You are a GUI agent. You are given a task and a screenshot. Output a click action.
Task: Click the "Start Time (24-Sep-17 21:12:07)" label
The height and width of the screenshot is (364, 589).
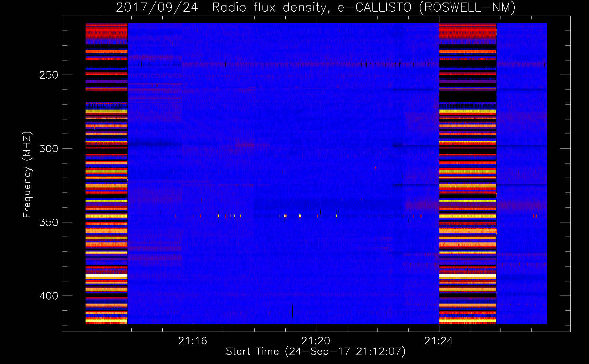pyautogui.click(x=316, y=352)
